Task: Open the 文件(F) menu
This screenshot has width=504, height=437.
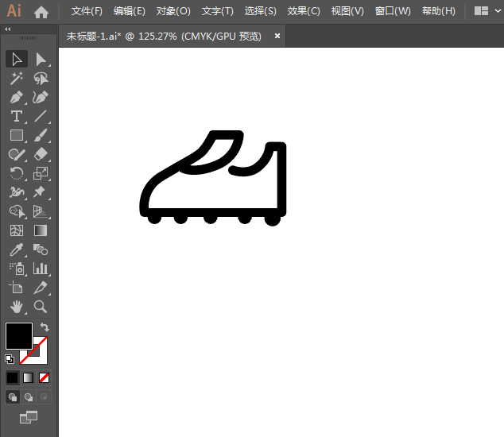Action: [x=87, y=11]
